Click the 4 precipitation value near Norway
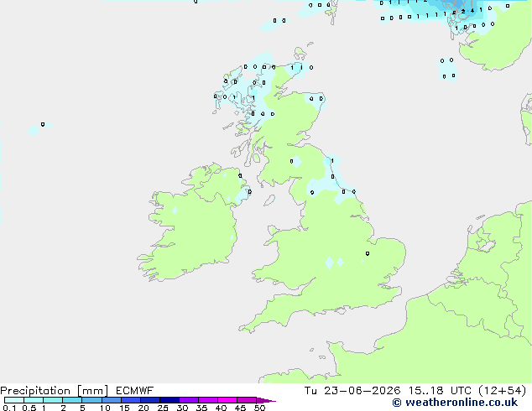 tap(472, 11)
